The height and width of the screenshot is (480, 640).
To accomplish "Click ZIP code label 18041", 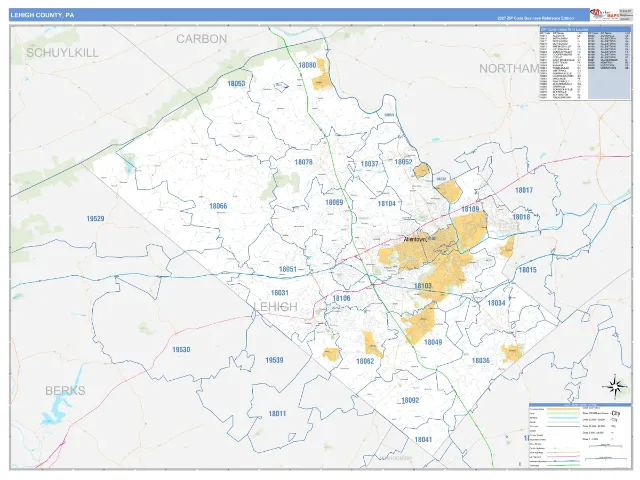I will point(423,440).
